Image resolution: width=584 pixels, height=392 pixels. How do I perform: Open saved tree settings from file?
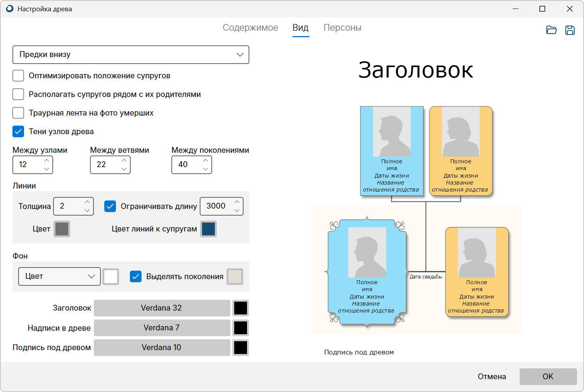coord(551,29)
